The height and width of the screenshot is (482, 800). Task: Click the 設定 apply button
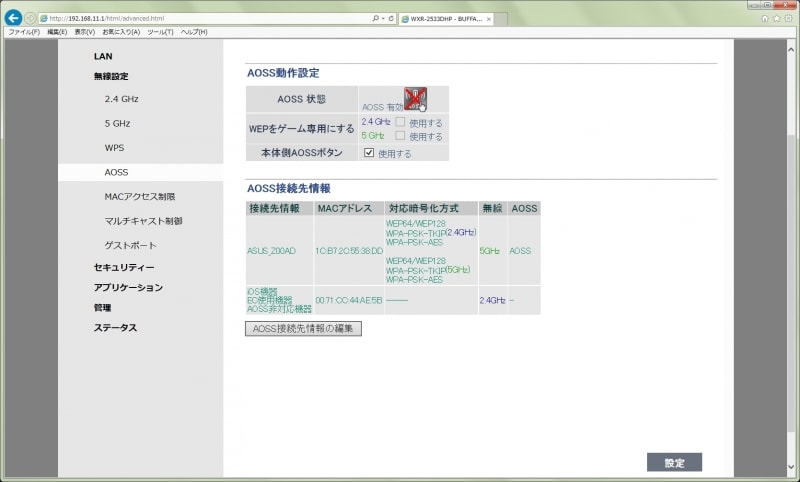pyautogui.click(x=674, y=463)
